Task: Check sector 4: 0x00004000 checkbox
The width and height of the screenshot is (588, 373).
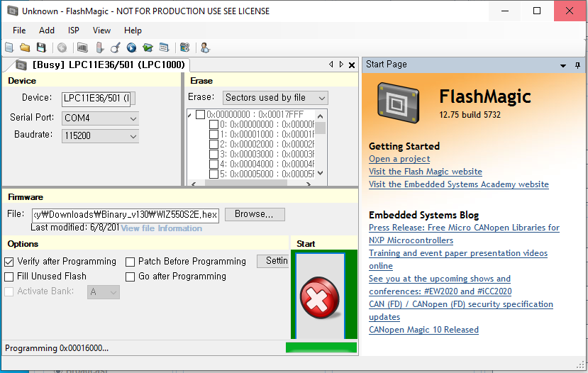Action: click(x=213, y=165)
